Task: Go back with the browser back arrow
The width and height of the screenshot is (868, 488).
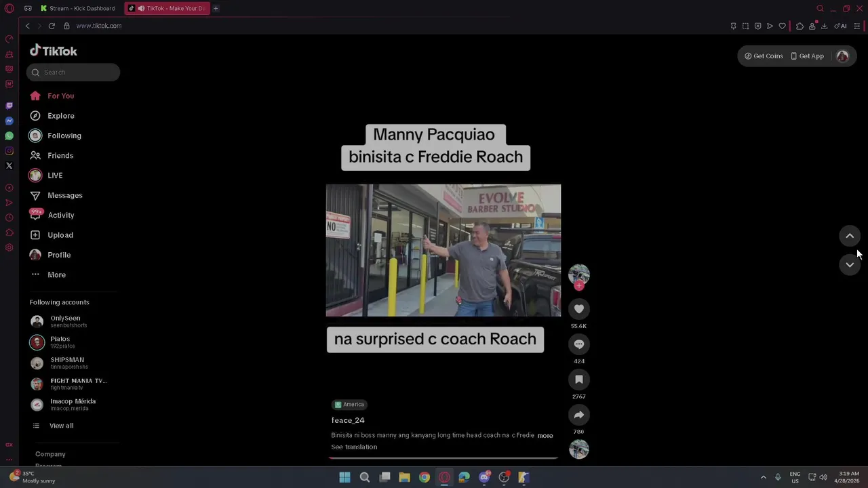Action: click(28, 26)
